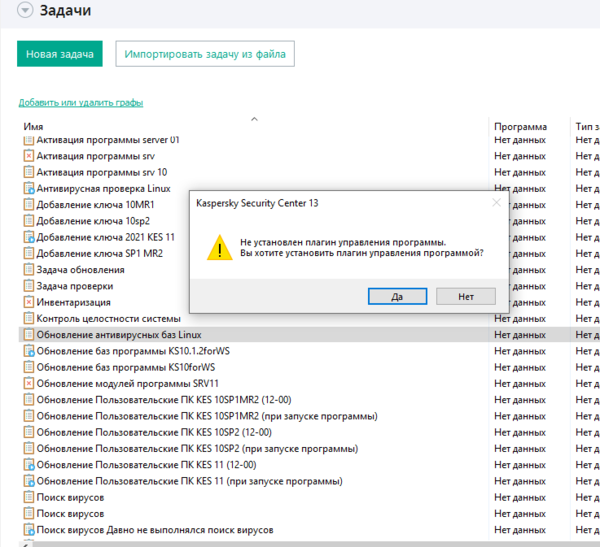600x547 pixels.
Task: Click the icon of Антивирусная проверка Linux
Action: tap(28, 189)
